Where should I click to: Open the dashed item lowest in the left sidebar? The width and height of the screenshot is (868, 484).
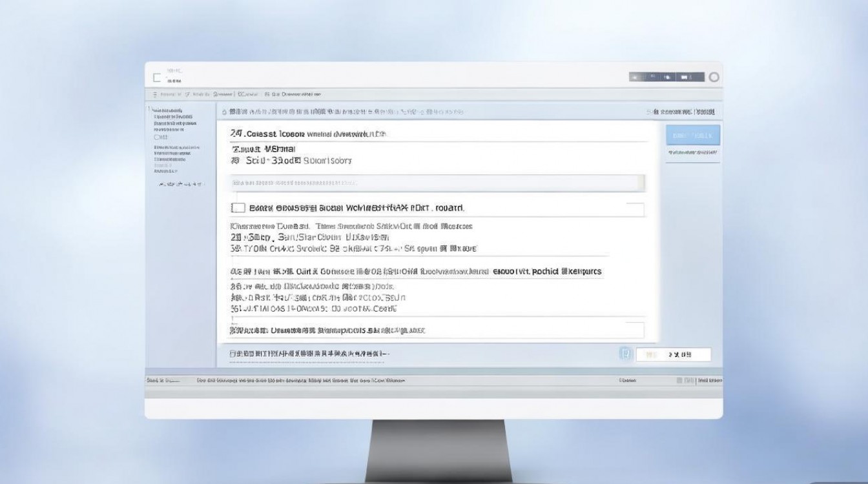[x=181, y=185]
